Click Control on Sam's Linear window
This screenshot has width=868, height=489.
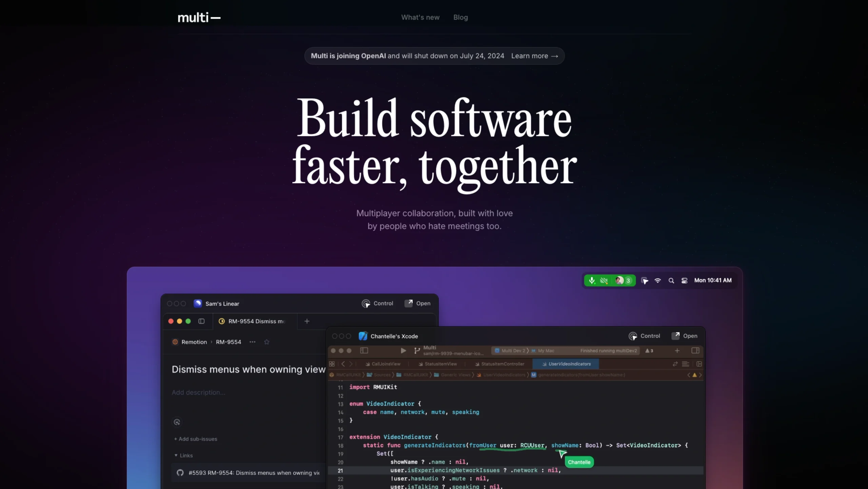click(x=377, y=303)
